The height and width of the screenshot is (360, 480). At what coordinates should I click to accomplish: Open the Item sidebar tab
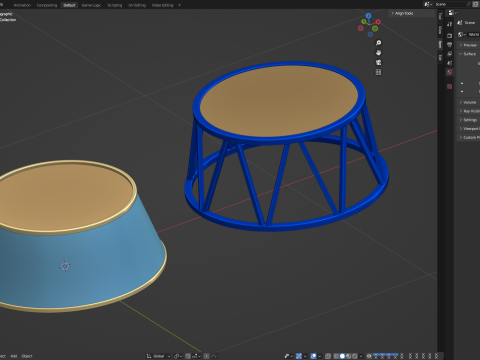(440, 44)
